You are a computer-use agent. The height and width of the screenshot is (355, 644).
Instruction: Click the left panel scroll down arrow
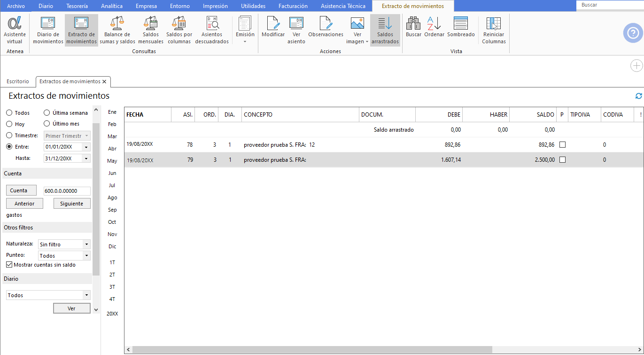(x=96, y=309)
